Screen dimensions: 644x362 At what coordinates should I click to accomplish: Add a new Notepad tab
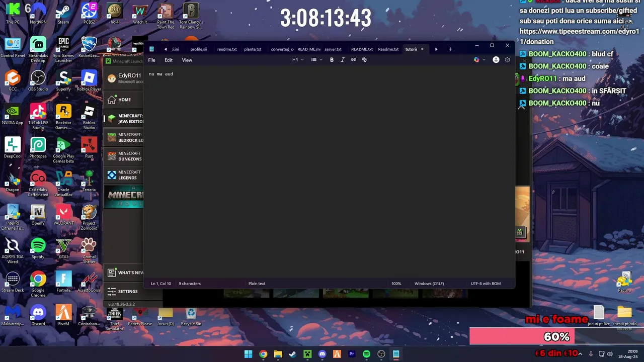click(x=450, y=49)
